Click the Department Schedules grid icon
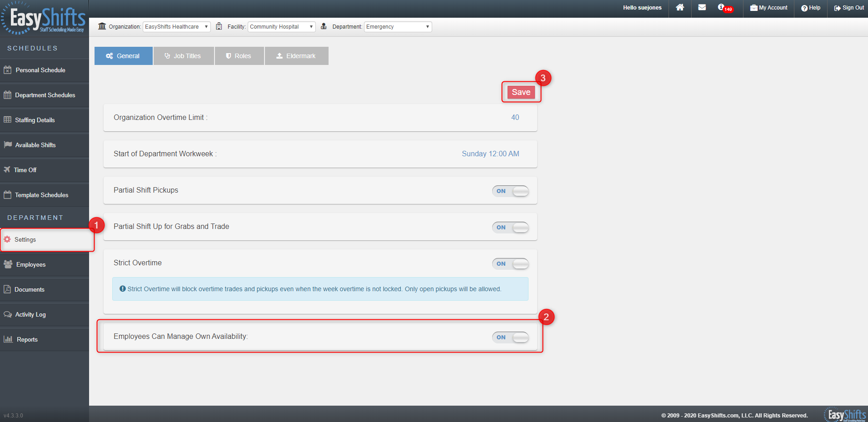Viewport: 868px width, 422px height. (7, 95)
